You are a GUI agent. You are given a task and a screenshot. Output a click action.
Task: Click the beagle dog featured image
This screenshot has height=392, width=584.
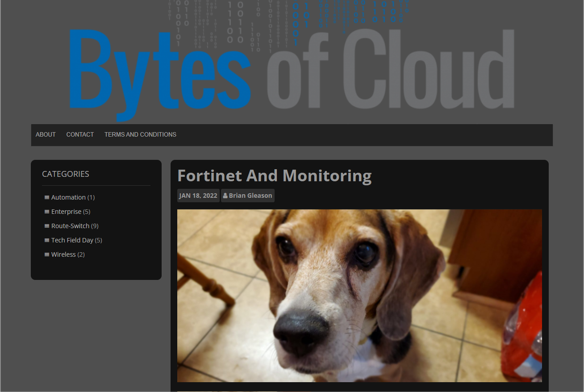[359, 296]
